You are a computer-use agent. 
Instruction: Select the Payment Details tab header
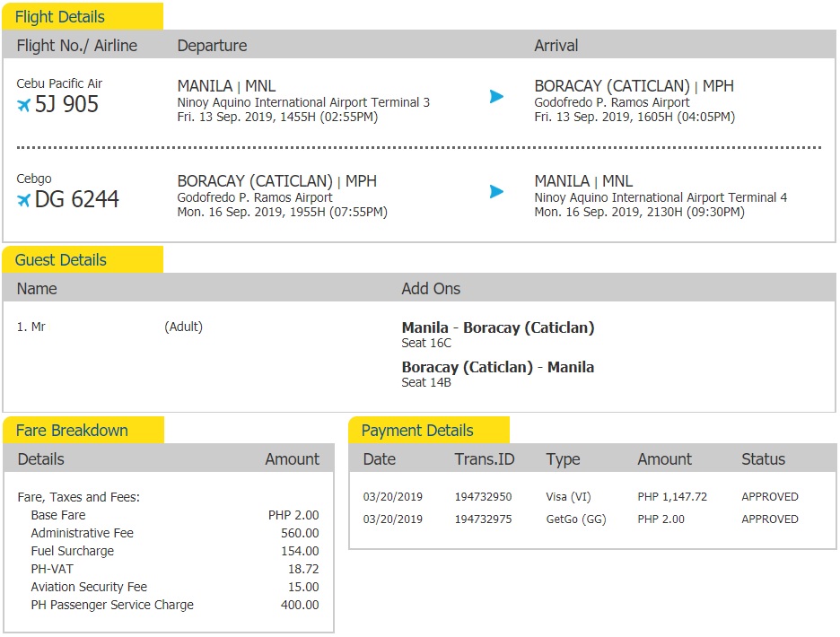[x=428, y=431]
